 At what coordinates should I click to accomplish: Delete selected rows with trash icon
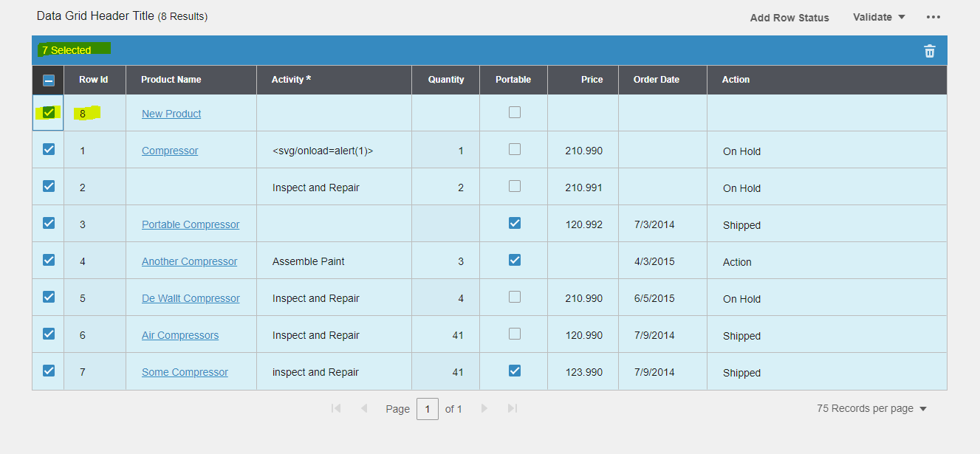[929, 51]
